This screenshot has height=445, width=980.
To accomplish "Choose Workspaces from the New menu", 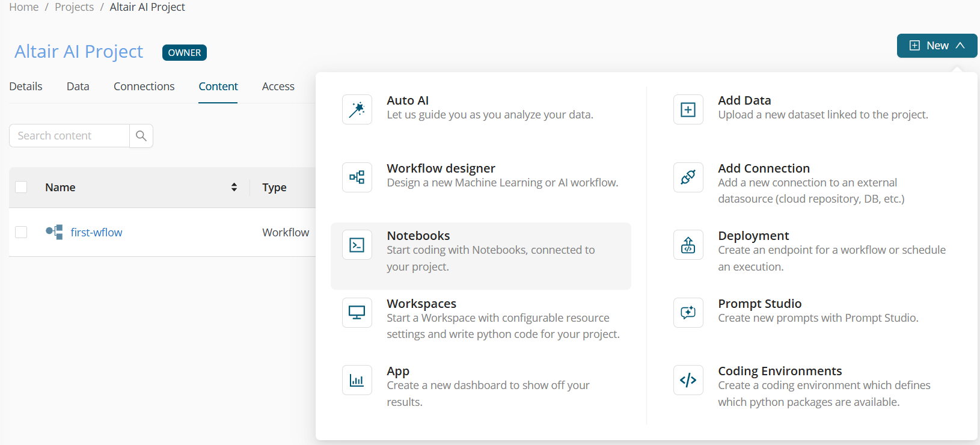I will click(x=481, y=319).
